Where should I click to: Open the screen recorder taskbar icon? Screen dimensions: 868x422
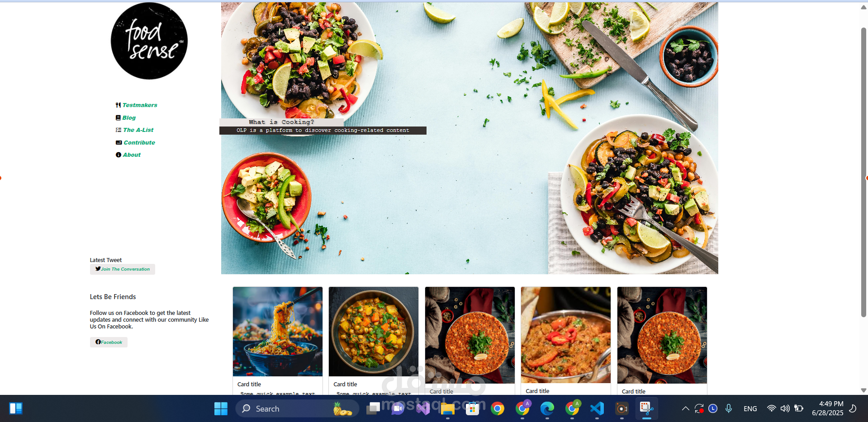coord(622,408)
